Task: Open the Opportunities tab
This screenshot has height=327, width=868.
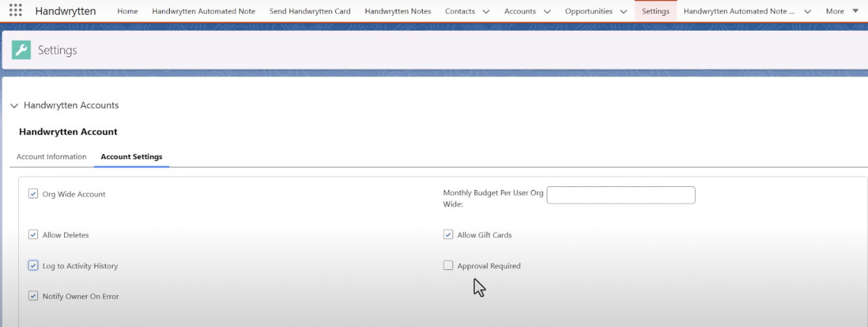Action: (588, 11)
